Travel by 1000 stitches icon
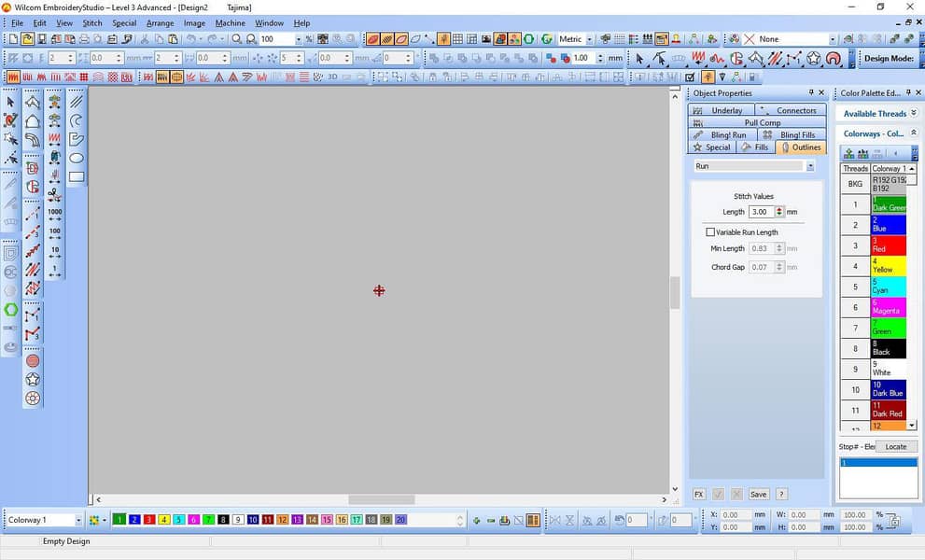925x560 pixels. tap(55, 216)
